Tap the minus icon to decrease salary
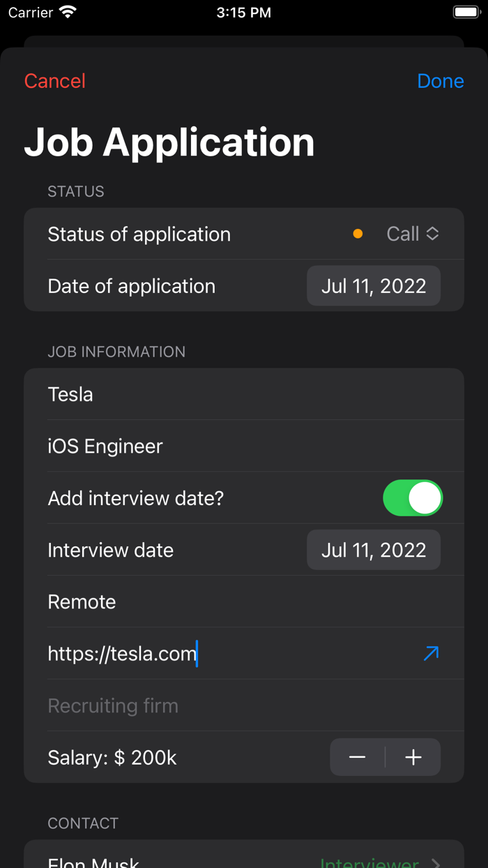This screenshot has width=488, height=868. coord(357,757)
